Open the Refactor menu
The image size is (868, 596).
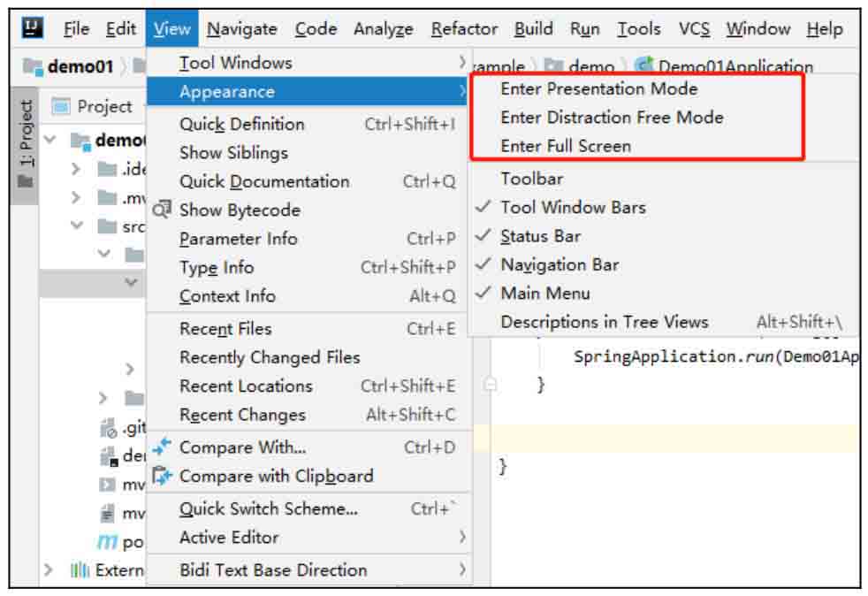[463, 29]
